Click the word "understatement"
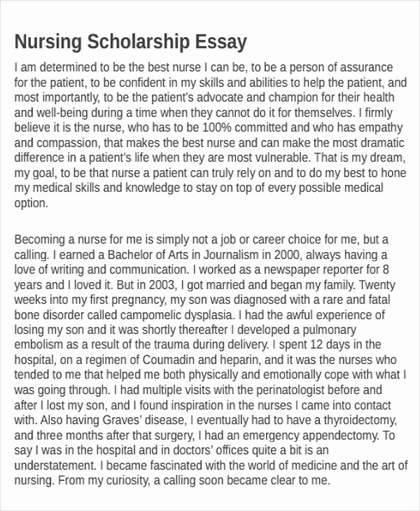The height and width of the screenshot is (511, 420). pyautogui.click(x=55, y=465)
